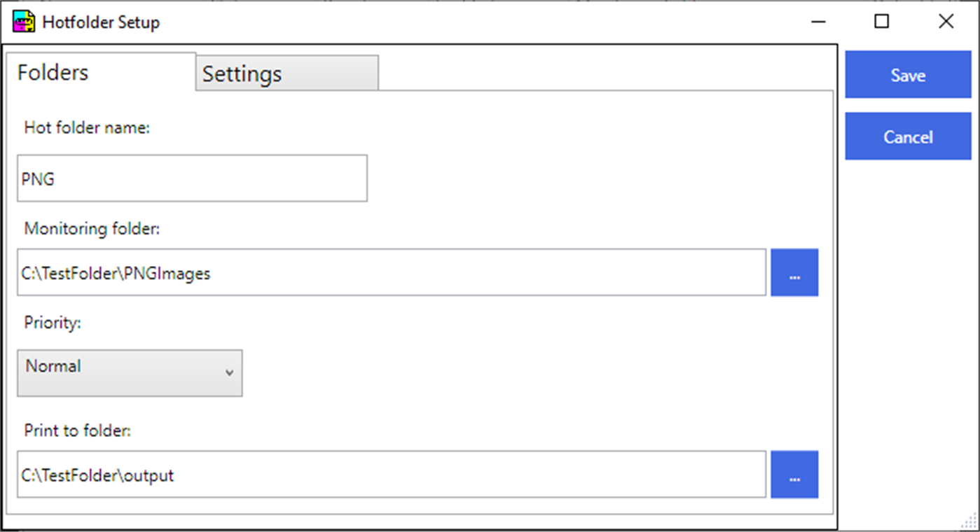This screenshot has width=980, height=532.
Task: Close the Hotfolder Setup window
Action: click(945, 22)
